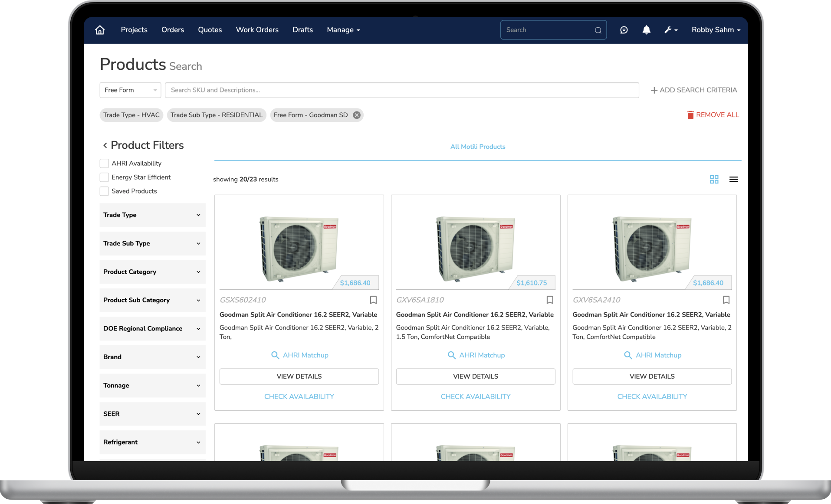Open Robby Sahm user menu
The width and height of the screenshot is (831, 504).
(x=716, y=30)
